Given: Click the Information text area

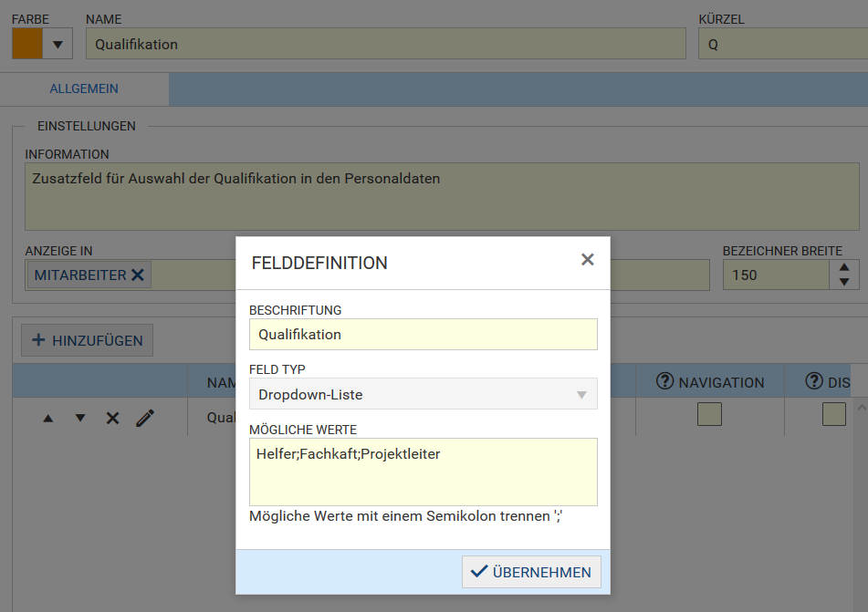Looking at the screenshot, I should click(442, 196).
